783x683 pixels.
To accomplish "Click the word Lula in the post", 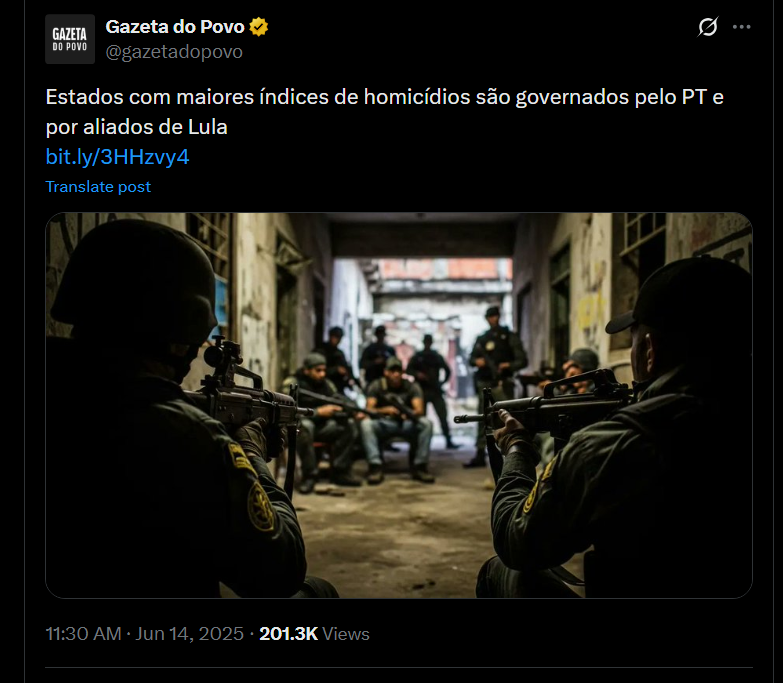I will tap(208, 127).
